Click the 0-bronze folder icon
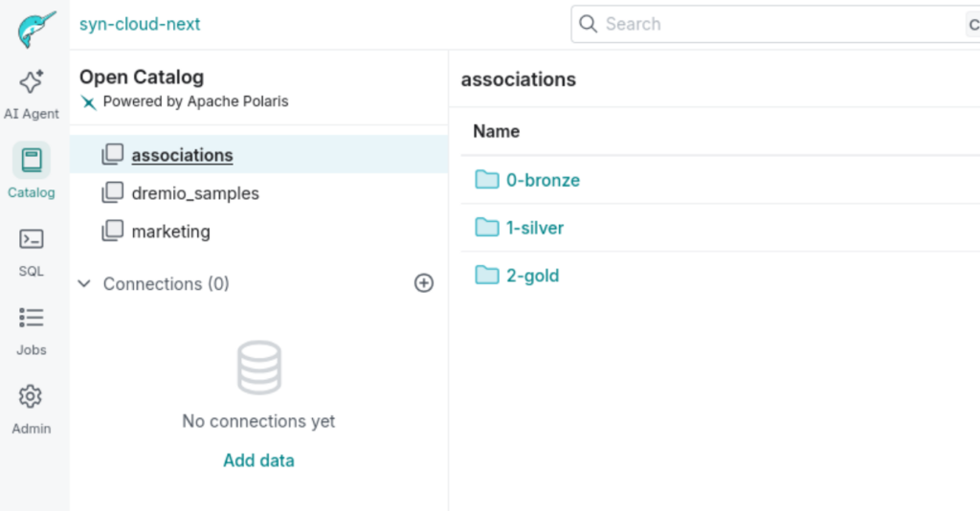The width and height of the screenshot is (980, 511). click(487, 179)
